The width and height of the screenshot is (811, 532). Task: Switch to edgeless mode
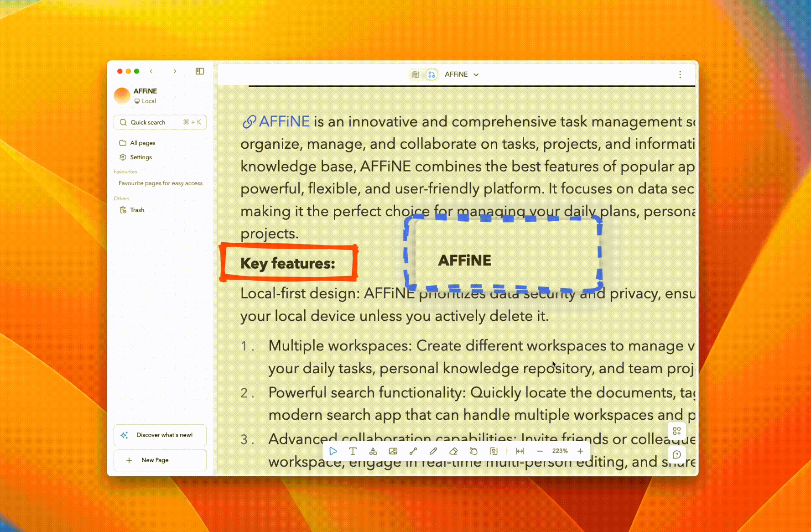coord(431,74)
